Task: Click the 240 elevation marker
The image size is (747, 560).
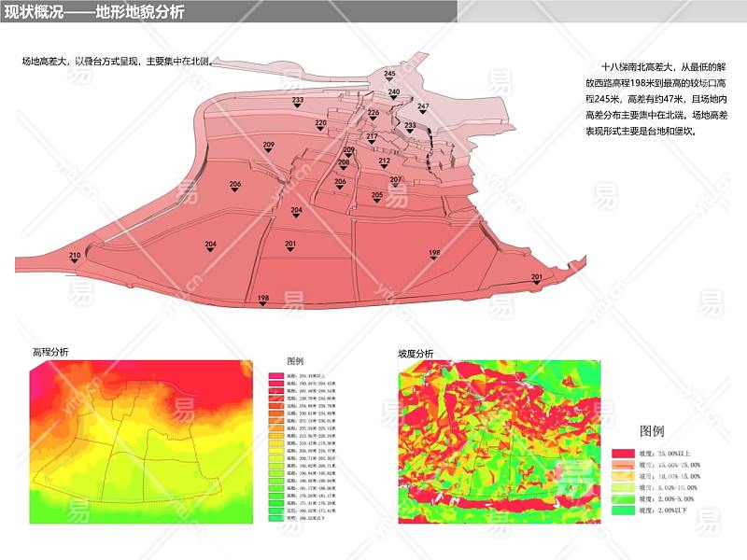Action: 394,100
